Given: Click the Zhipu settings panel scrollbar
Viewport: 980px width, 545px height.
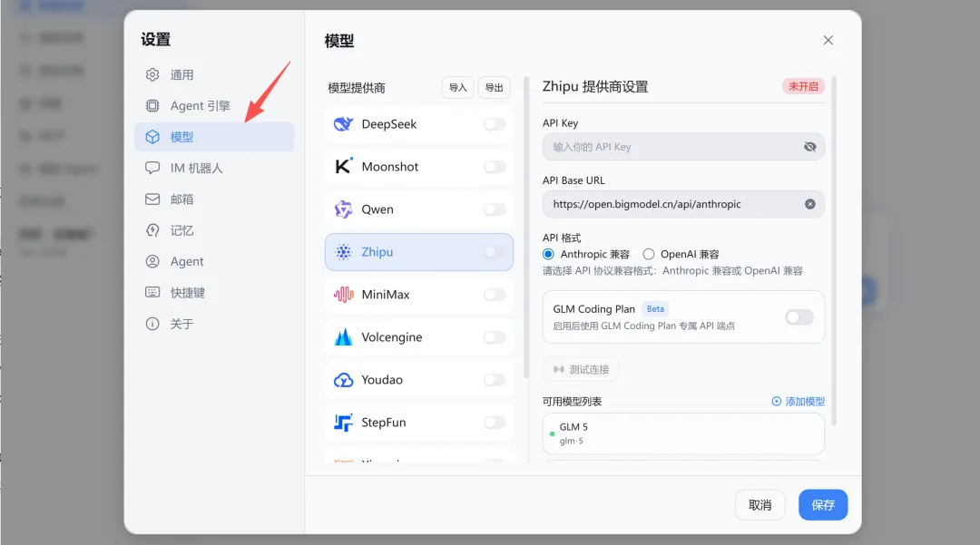Looking at the screenshot, I should click(834, 251).
